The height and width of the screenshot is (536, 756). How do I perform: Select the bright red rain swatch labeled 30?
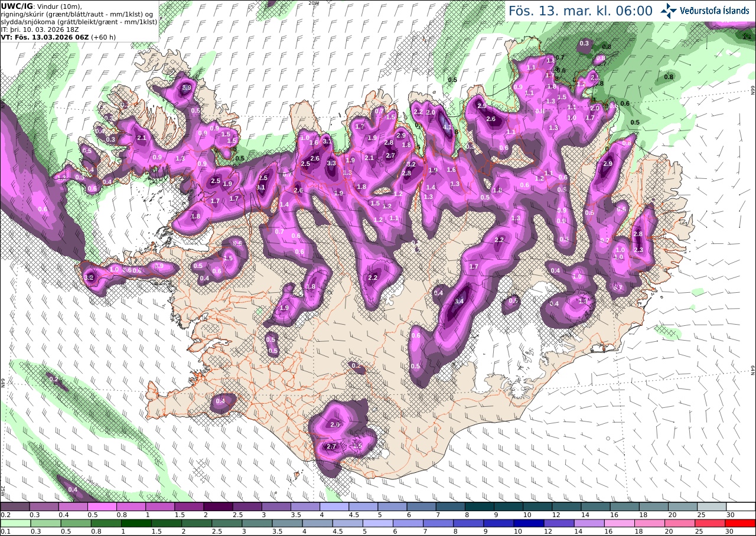pyautogui.click(x=741, y=523)
